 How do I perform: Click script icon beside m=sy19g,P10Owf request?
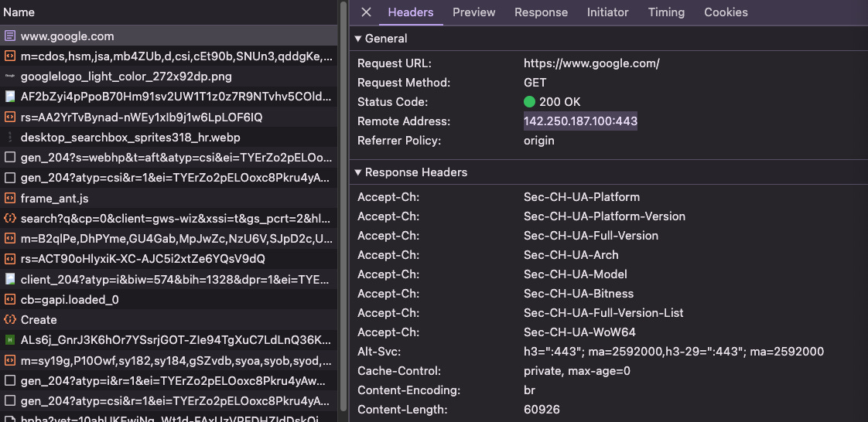pyautogui.click(x=9, y=360)
